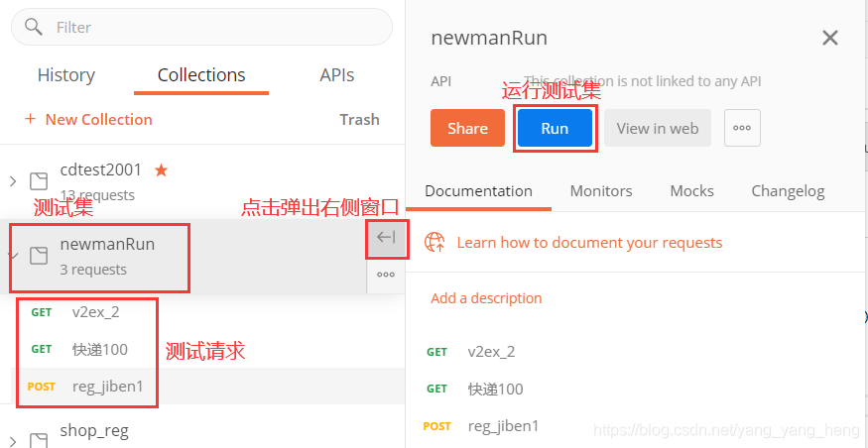This screenshot has height=448, width=868.
Task: Click the panel title newmanRun
Action: click(x=489, y=38)
